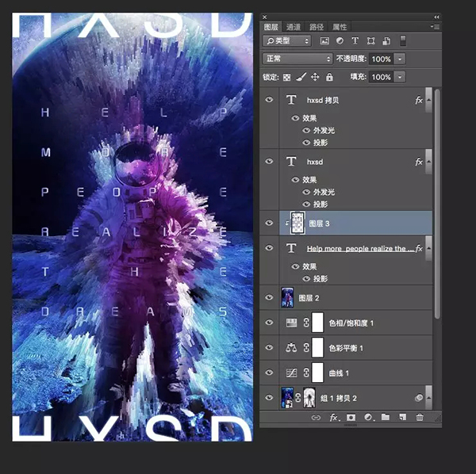
Task: Collapse effects of hxsd 拷贝 layer
Action: click(x=428, y=100)
